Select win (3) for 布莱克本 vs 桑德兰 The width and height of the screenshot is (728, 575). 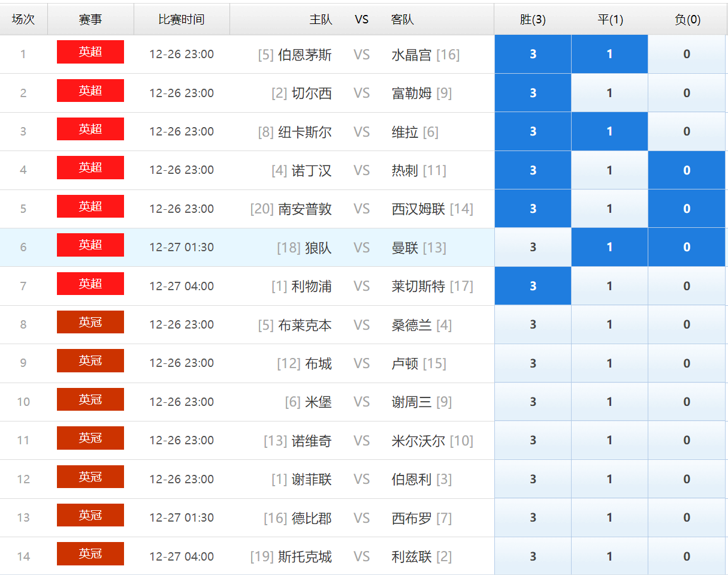click(x=533, y=324)
